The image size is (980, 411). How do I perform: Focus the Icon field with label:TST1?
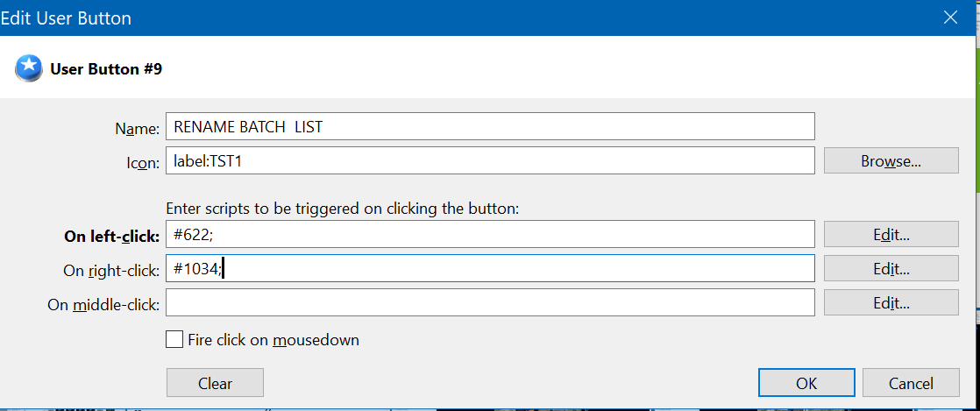(x=490, y=161)
